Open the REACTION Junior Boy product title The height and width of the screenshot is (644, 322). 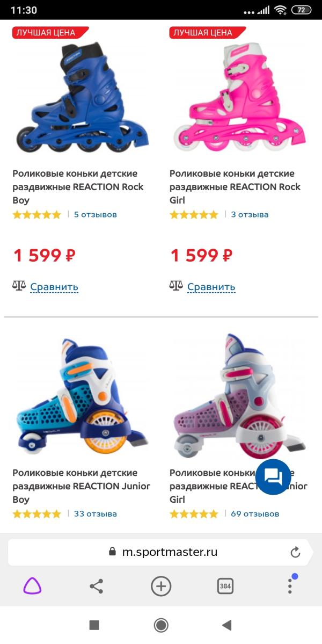click(x=81, y=486)
